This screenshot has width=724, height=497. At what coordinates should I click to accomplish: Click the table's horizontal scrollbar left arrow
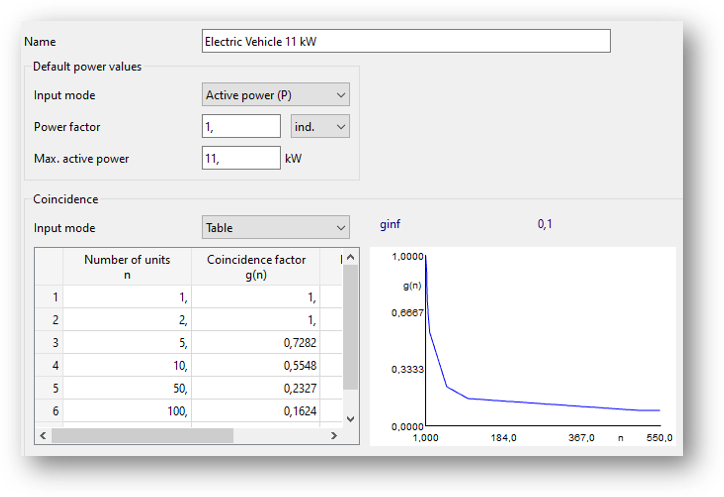[x=42, y=436]
